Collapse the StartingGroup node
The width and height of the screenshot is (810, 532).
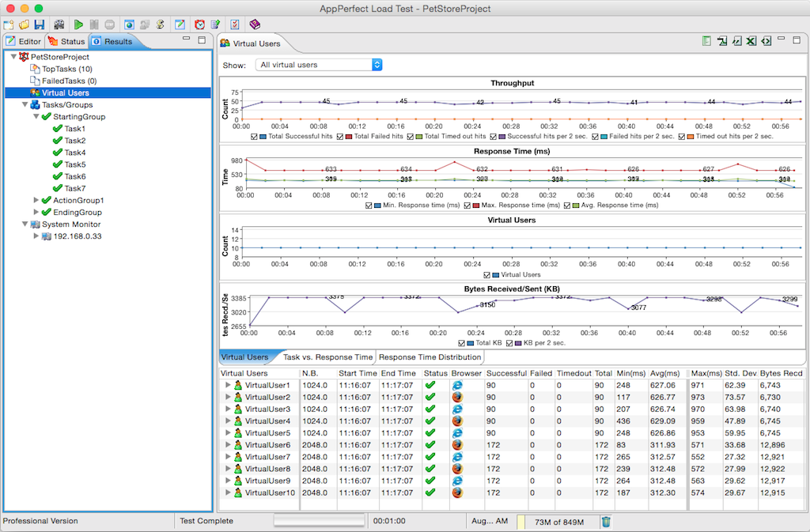(36, 117)
